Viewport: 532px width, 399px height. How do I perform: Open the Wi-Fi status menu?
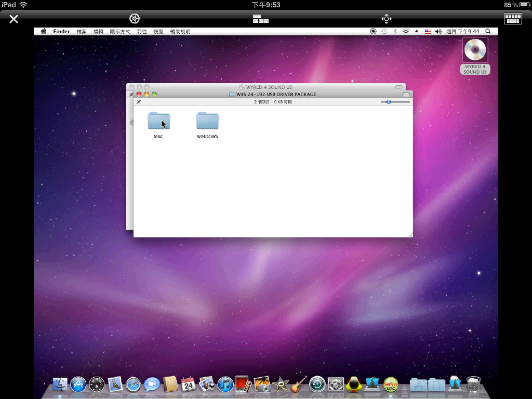pos(406,31)
